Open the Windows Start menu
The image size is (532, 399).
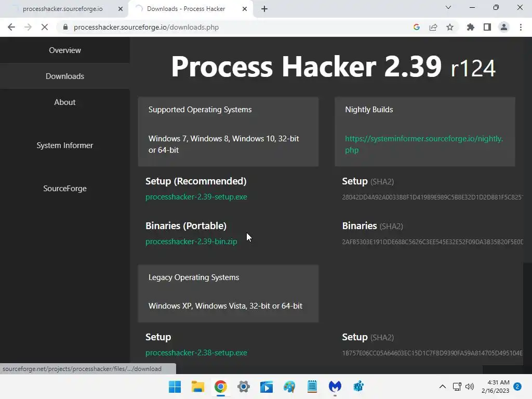coord(175,387)
